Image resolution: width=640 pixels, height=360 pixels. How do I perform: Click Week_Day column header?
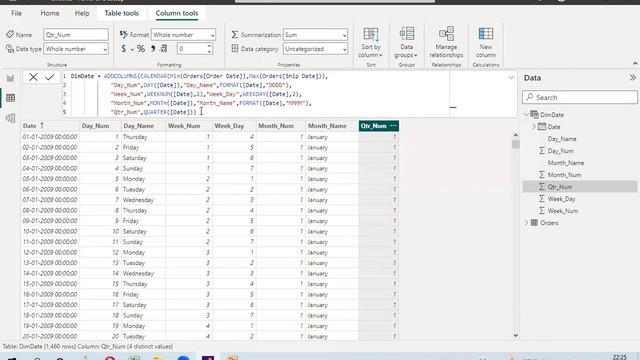tap(234, 126)
